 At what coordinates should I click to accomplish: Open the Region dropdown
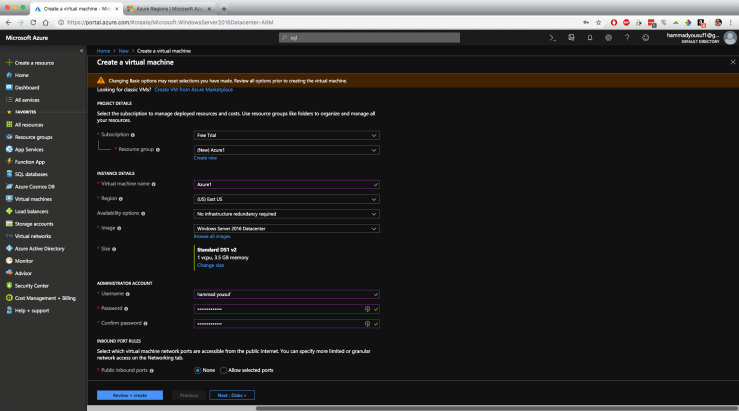(287, 199)
